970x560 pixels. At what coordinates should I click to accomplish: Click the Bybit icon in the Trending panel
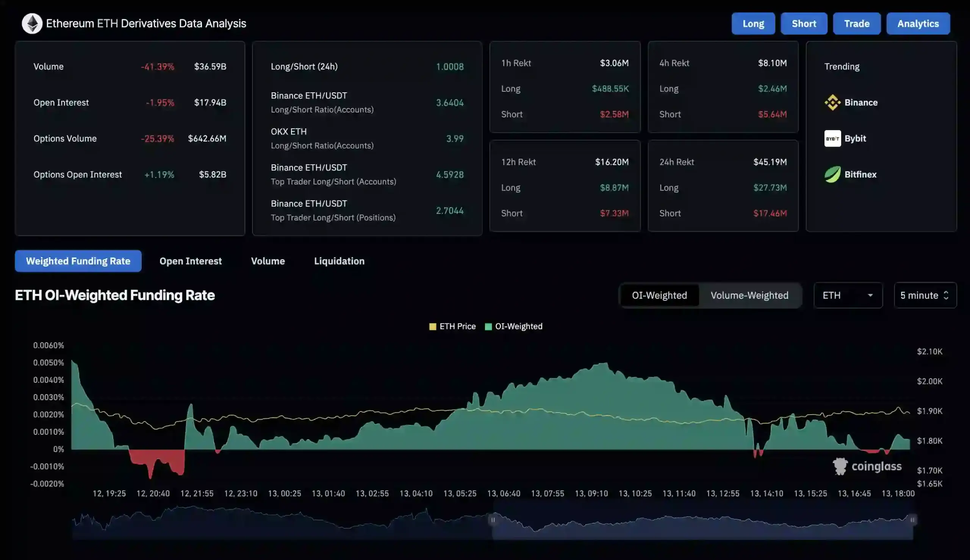833,138
